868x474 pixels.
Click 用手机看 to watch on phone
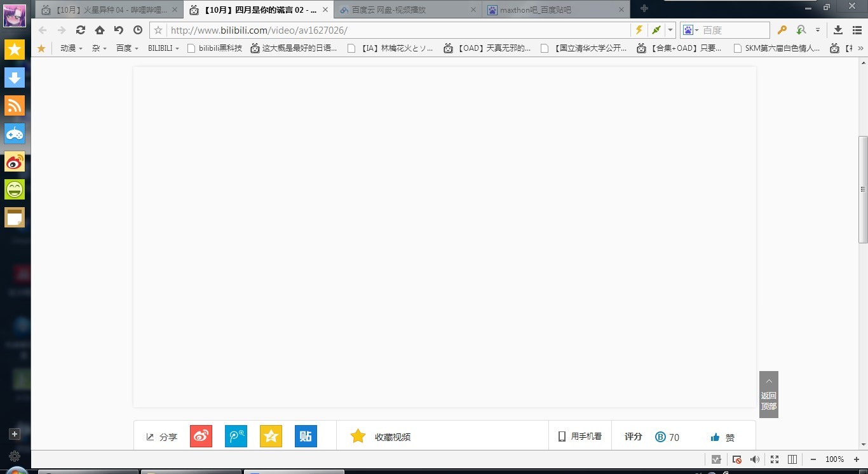[x=580, y=437]
